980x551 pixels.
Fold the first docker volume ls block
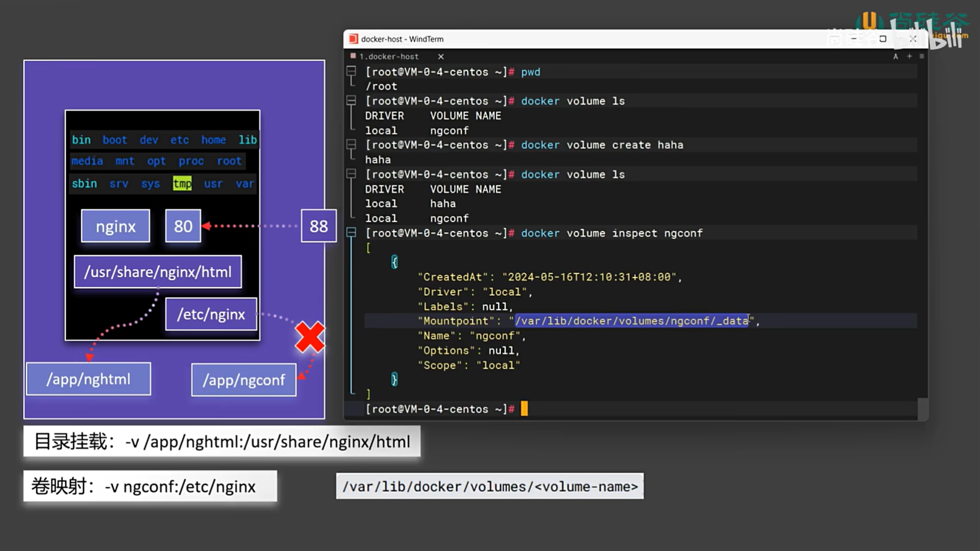point(351,101)
